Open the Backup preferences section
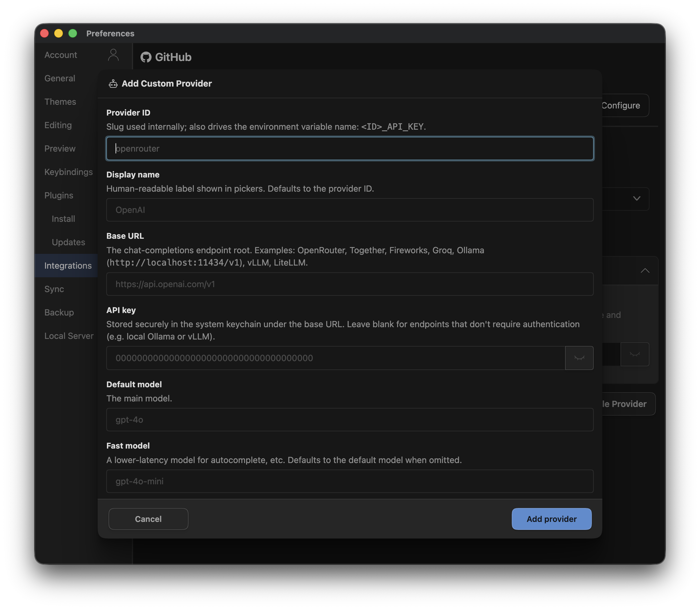700x610 pixels. click(x=59, y=312)
